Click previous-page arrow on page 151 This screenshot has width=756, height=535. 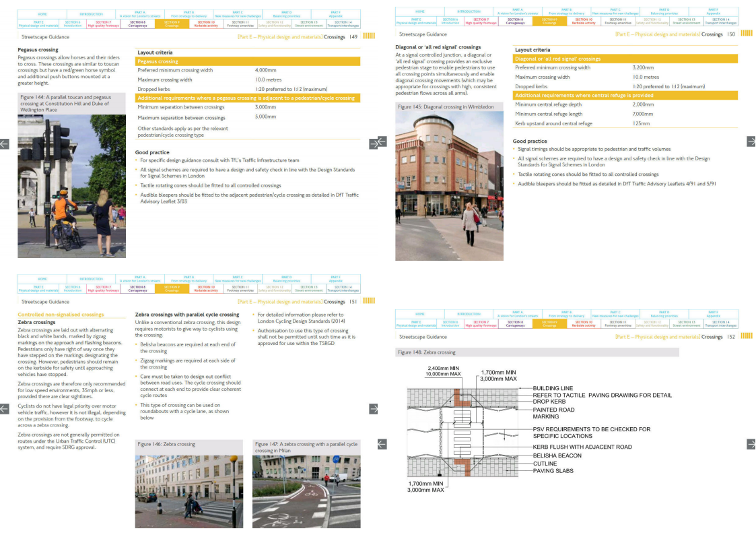[x=4, y=408]
